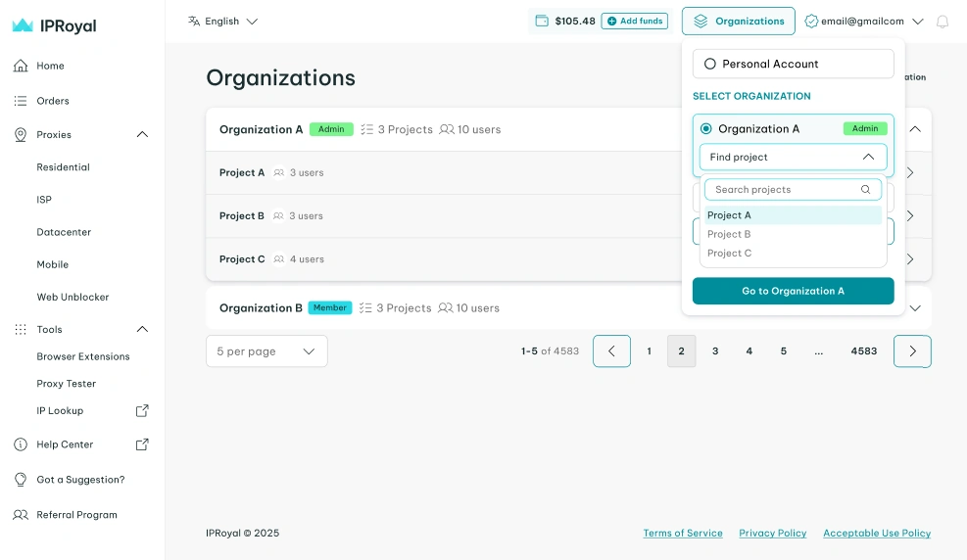Open the English language dropdown
Image resolution: width=967 pixels, height=560 pixels.
[x=222, y=21]
